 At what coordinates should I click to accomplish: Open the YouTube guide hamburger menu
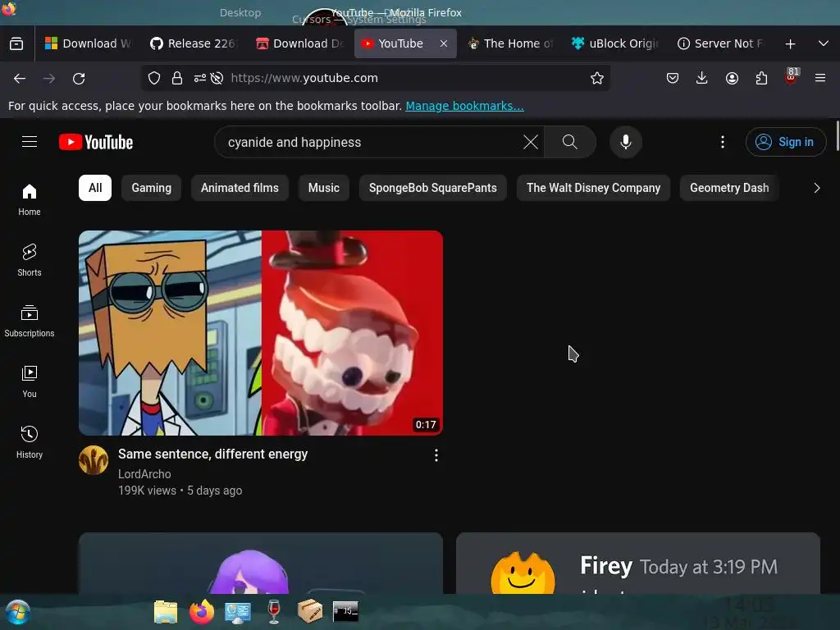pyautogui.click(x=30, y=141)
